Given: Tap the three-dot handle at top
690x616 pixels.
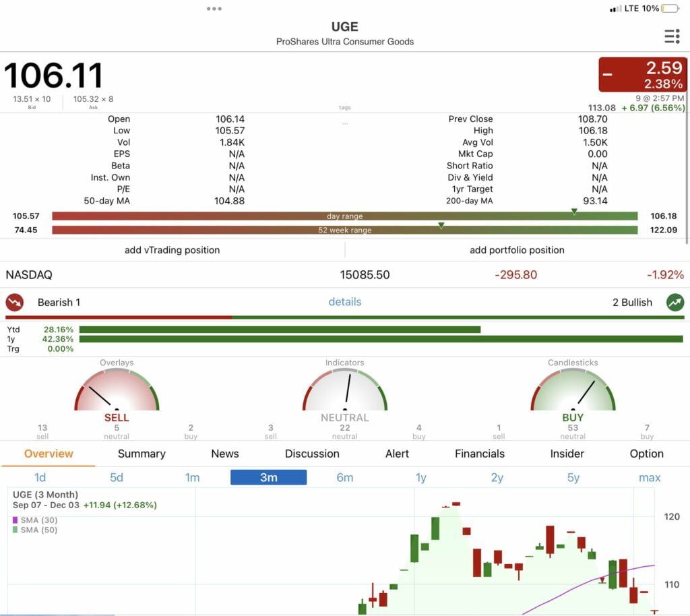Looking at the screenshot, I should click(214, 9).
